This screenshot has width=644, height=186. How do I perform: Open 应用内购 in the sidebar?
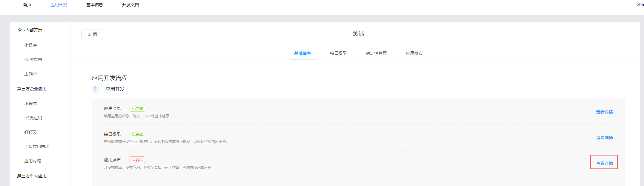(x=33, y=161)
